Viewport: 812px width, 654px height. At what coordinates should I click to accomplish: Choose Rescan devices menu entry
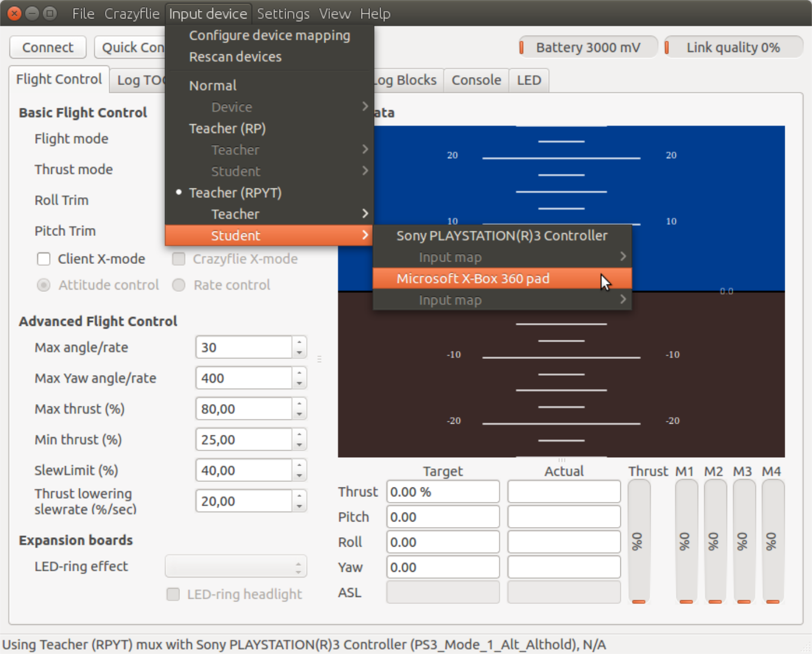(x=269, y=56)
